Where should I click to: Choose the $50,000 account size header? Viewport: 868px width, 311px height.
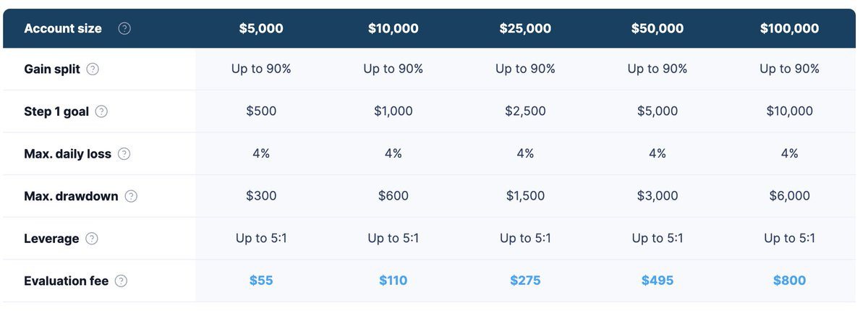click(x=658, y=29)
